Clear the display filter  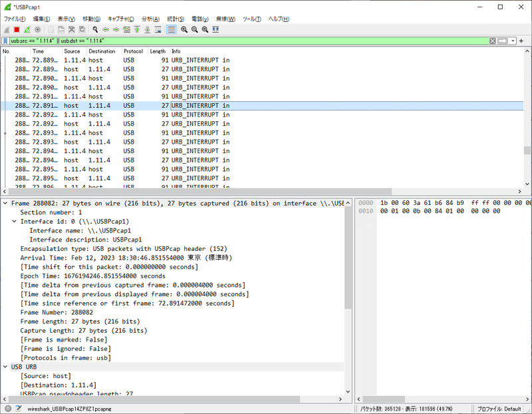point(492,41)
